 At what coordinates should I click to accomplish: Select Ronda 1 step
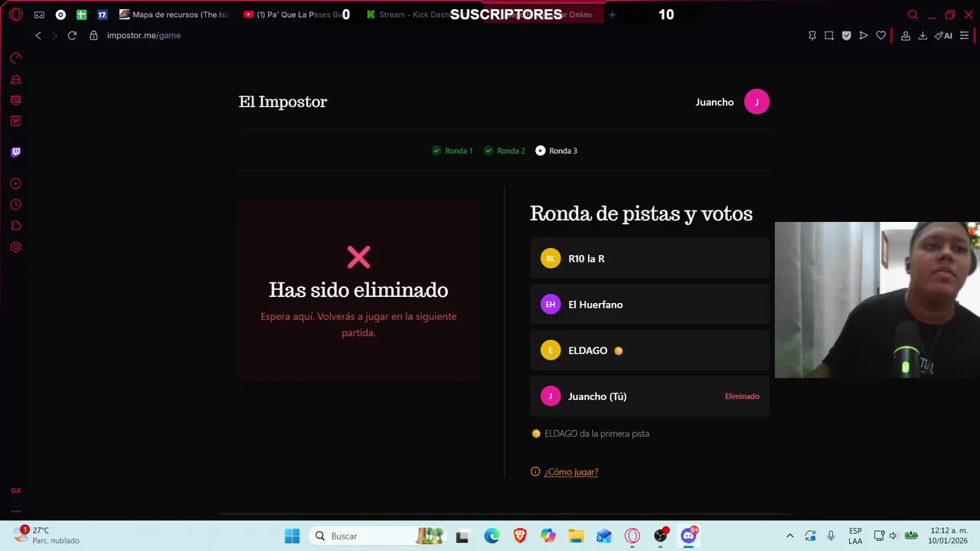(452, 151)
